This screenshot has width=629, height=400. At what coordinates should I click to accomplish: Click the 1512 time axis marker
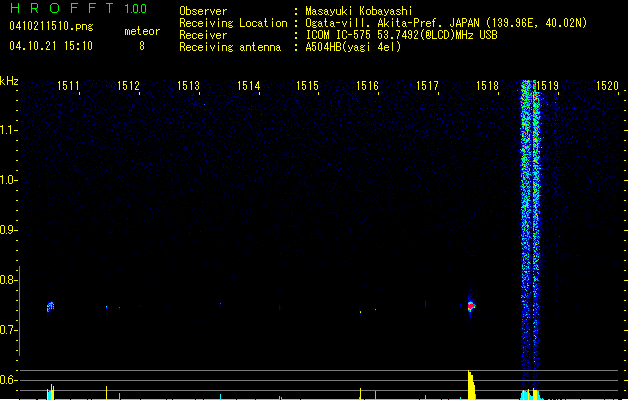(x=128, y=86)
